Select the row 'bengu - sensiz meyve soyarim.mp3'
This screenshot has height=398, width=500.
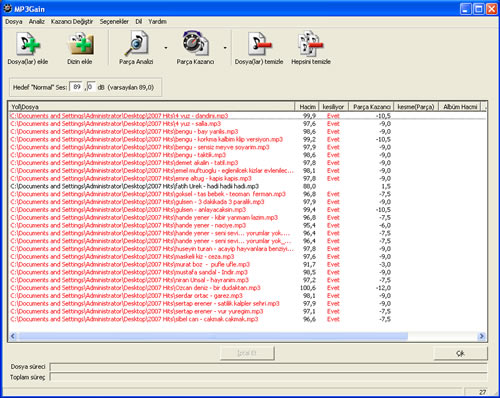click(x=247, y=147)
